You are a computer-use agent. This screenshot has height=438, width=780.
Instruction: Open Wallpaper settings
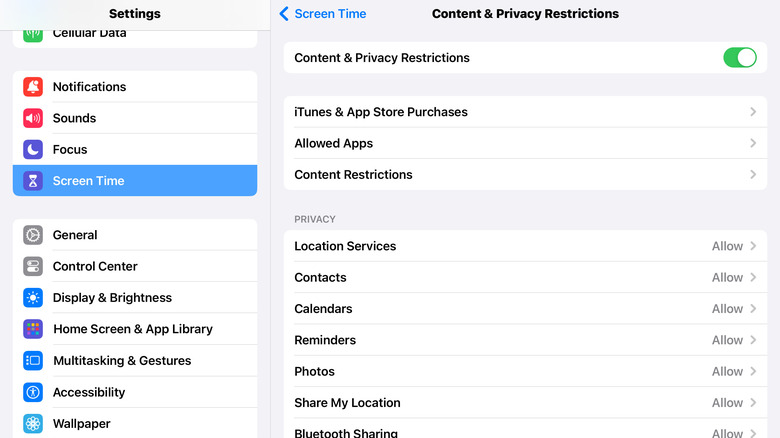click(x=135, y=424)
